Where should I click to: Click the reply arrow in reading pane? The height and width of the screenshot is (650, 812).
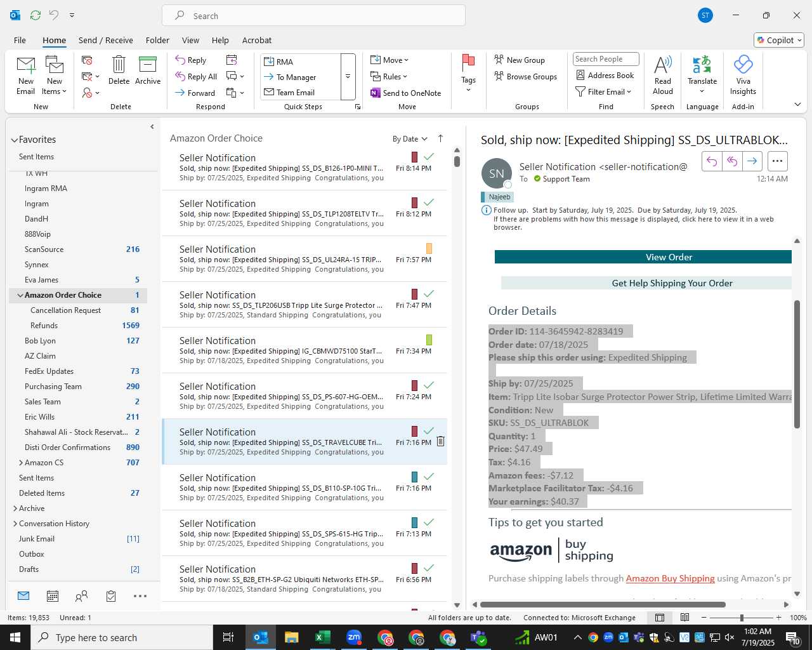(x=712, y=161)
